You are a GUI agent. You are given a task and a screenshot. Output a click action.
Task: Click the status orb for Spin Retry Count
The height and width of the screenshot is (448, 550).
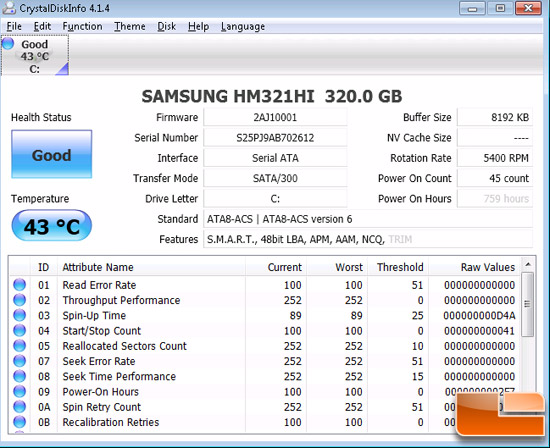[20, 407]
